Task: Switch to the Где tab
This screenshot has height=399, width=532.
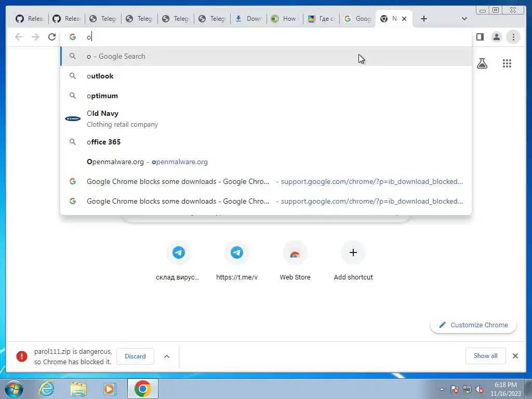Action: point(321,19)
